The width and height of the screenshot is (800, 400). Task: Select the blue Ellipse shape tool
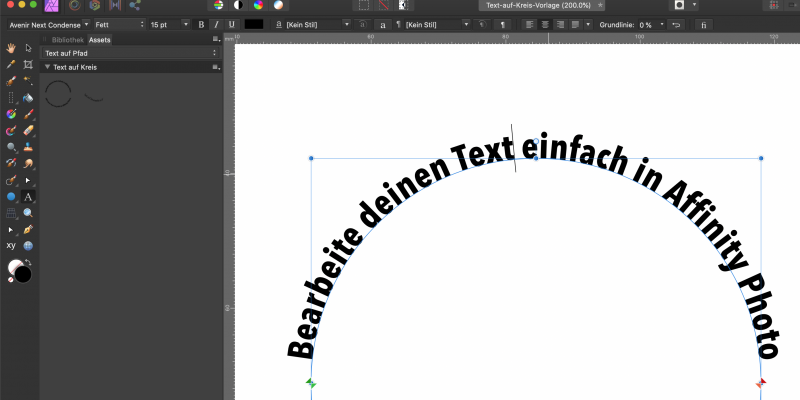(x=11, y=197)
